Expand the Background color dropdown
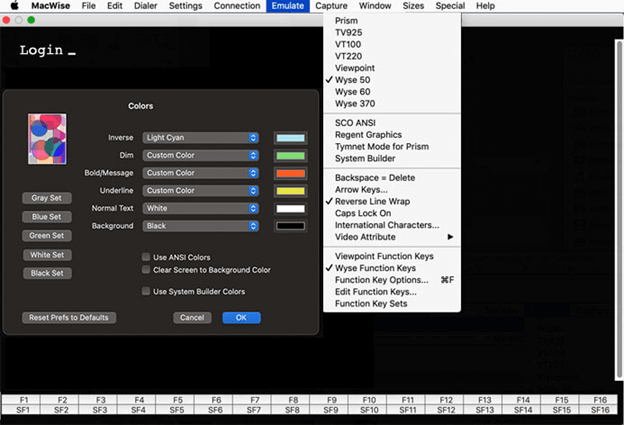Image resolution: width=624 pixels, height=425 pixels. (201, 226)
